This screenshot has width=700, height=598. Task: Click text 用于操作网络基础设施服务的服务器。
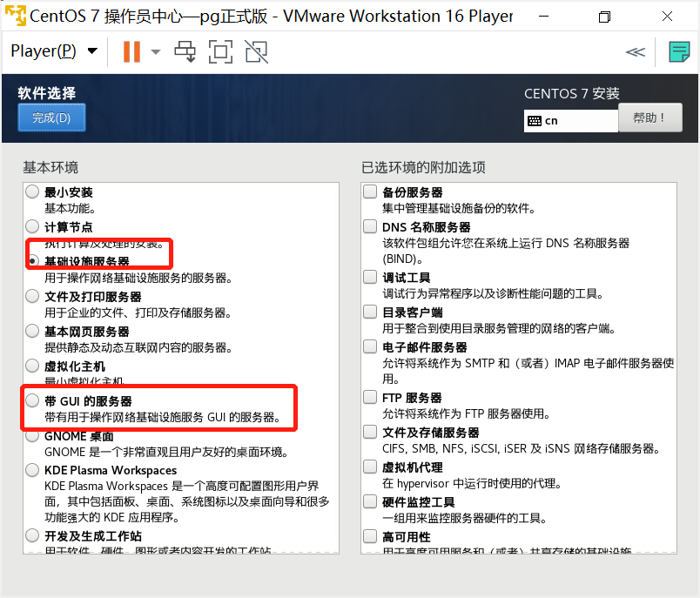point(138,278)
